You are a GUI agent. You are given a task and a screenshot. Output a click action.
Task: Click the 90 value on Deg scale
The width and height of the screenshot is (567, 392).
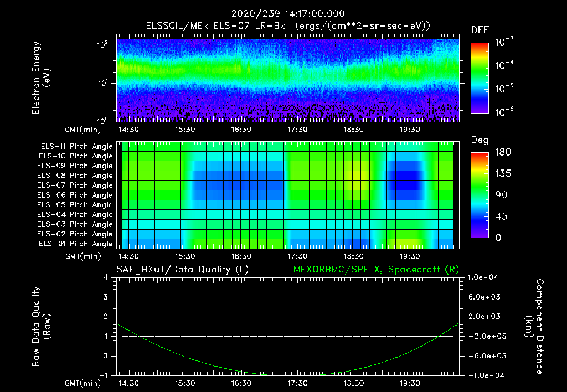click(502, 195)
